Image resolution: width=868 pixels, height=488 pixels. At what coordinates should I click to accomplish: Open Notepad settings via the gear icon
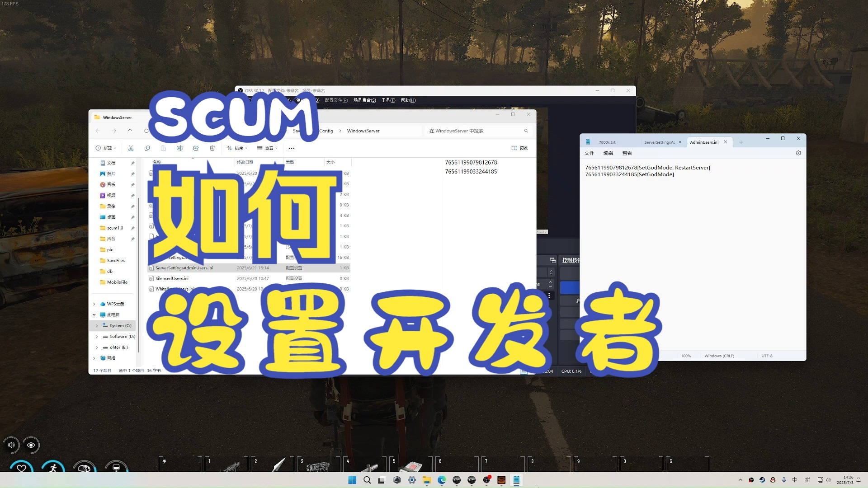798,153
